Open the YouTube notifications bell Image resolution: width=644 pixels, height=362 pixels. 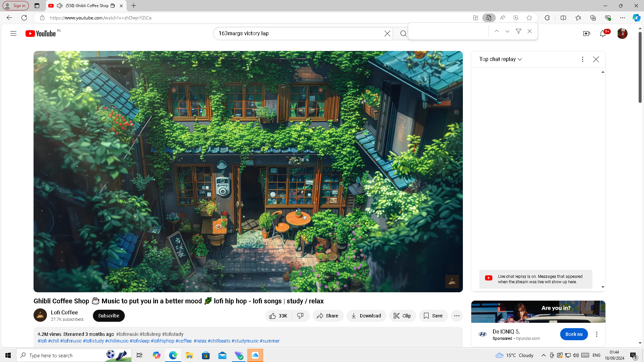pos(602,34)
